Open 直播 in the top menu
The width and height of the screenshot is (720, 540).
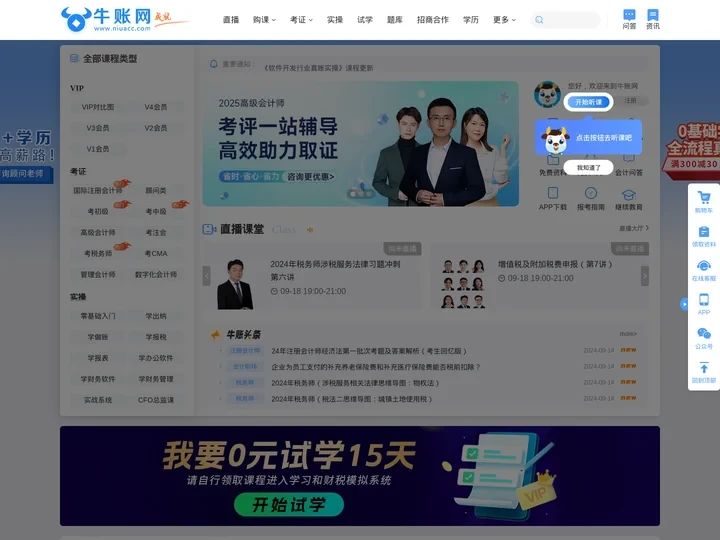click(231, 20)
